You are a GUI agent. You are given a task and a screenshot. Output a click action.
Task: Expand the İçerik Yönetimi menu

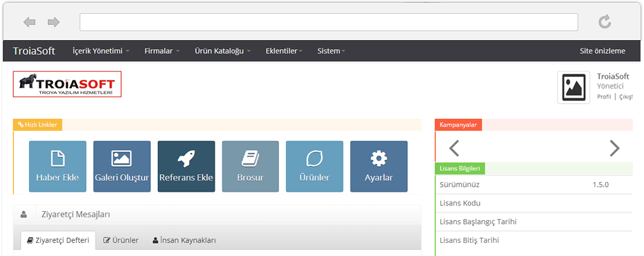(x=101, y=51)
